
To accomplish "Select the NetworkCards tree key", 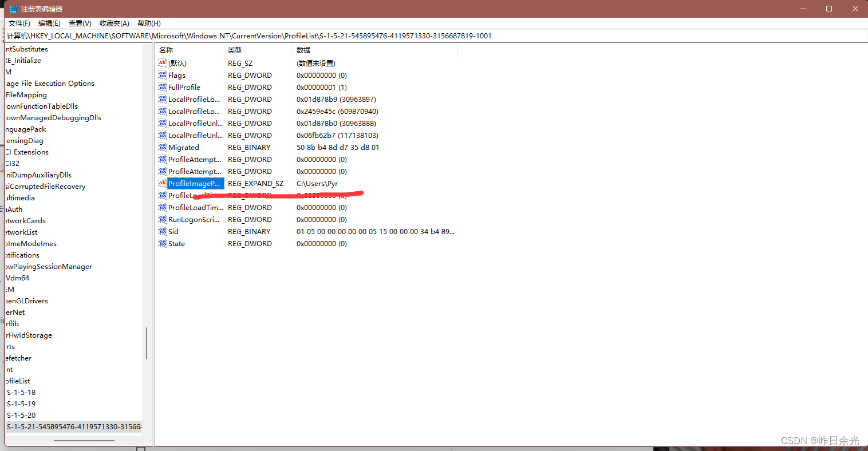I will pos(25,221).
